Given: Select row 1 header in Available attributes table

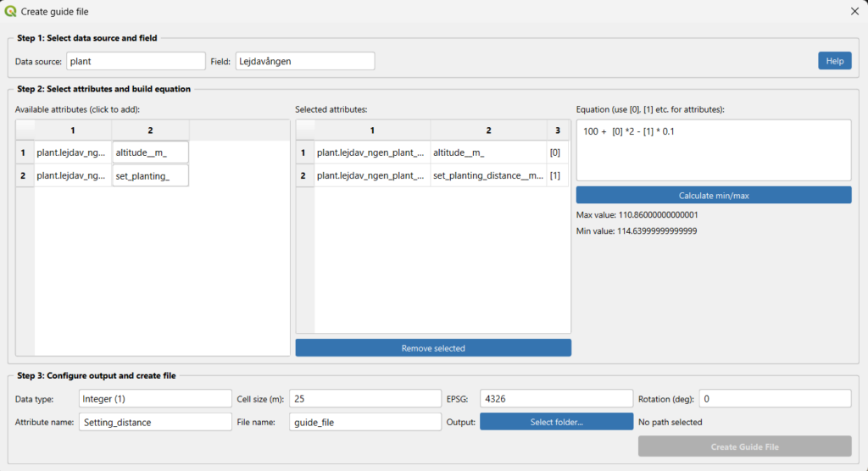Looking at the screenshot, I should coord(25,152).
